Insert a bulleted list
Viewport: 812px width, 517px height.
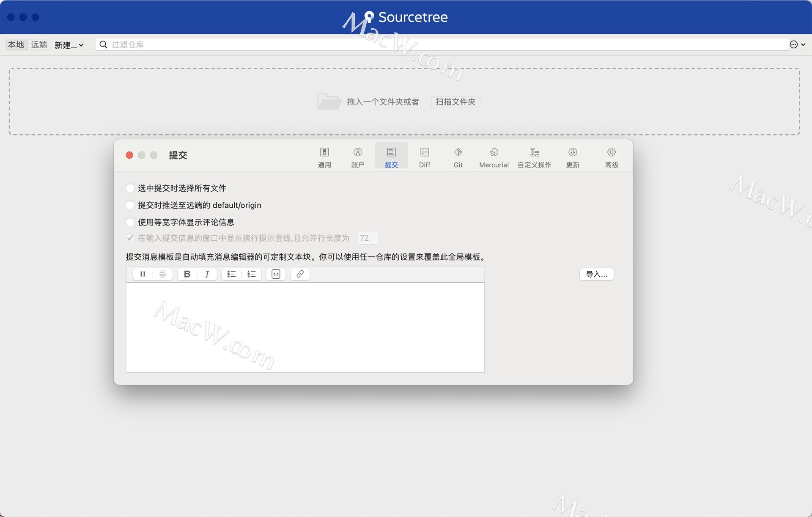click(x=231, y=274)
